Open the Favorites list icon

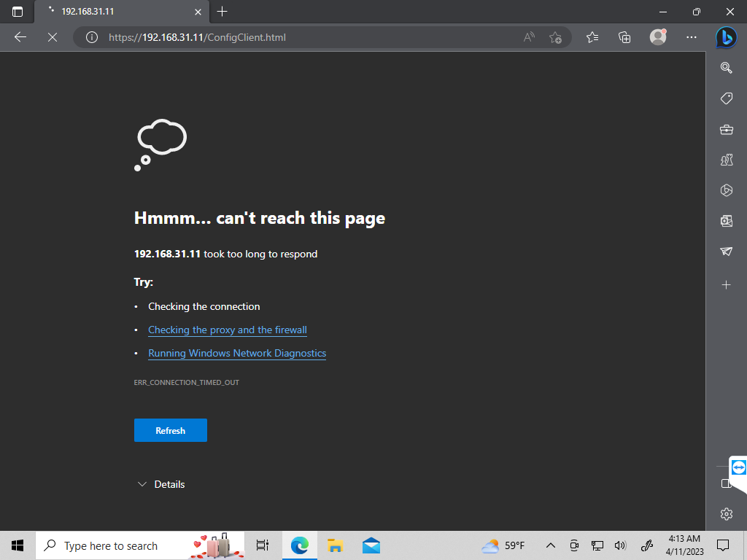point(592,37)
